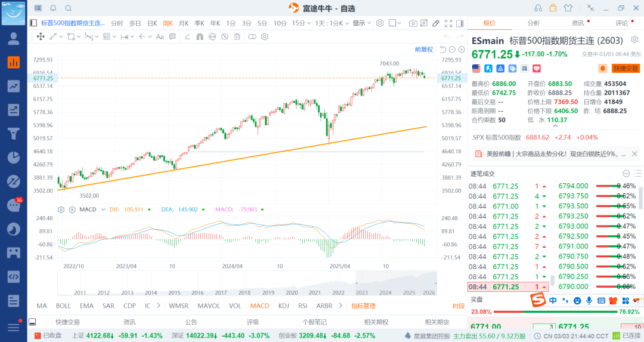Open the 1天:1分K dropdown
Image resolution: width=644 pixels, height=342 pixels.
point(332,23)
